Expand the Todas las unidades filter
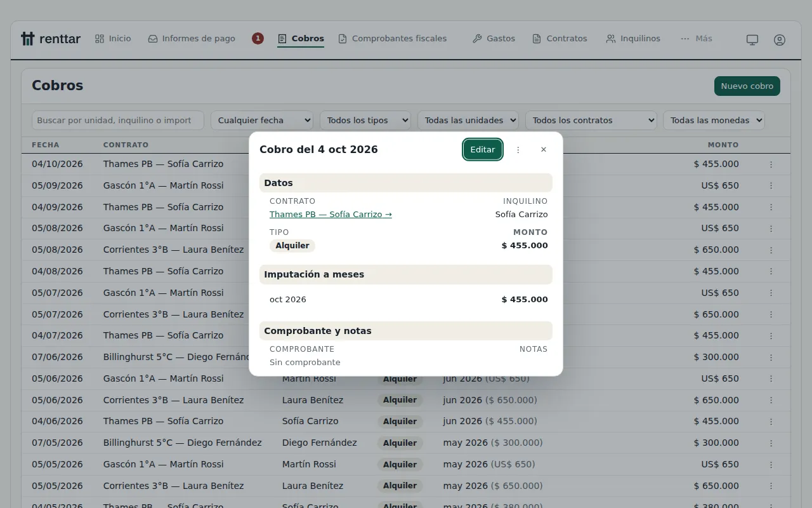This screenshot has width=812, height=508. pos(468,120)
